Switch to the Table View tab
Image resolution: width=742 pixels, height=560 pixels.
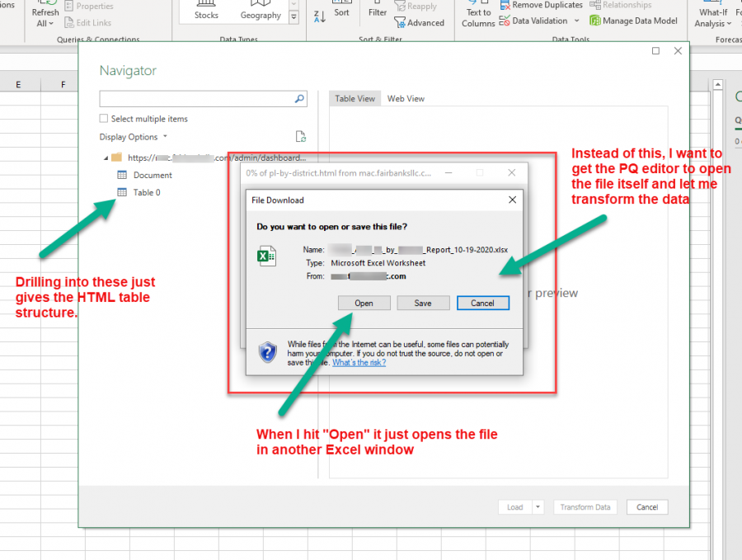355,98
